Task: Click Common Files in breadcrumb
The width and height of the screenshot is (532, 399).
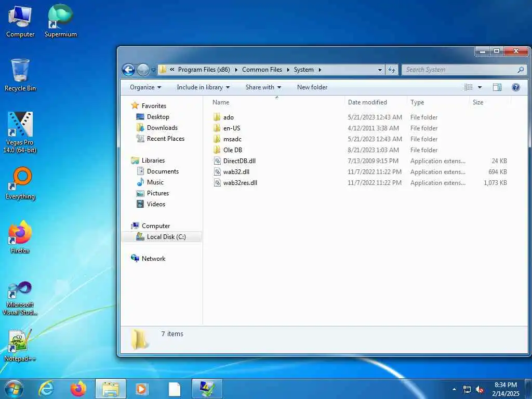Action: tap(262, 70)
